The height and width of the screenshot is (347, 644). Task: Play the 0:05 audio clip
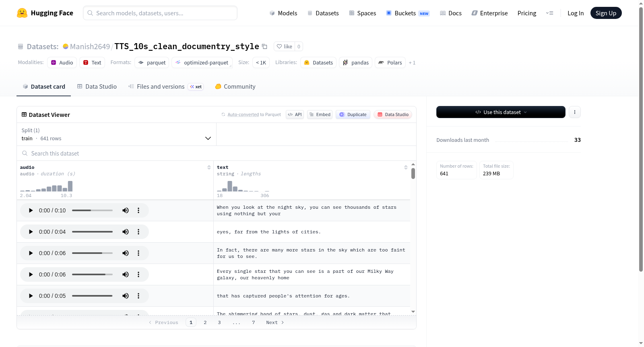31,296
